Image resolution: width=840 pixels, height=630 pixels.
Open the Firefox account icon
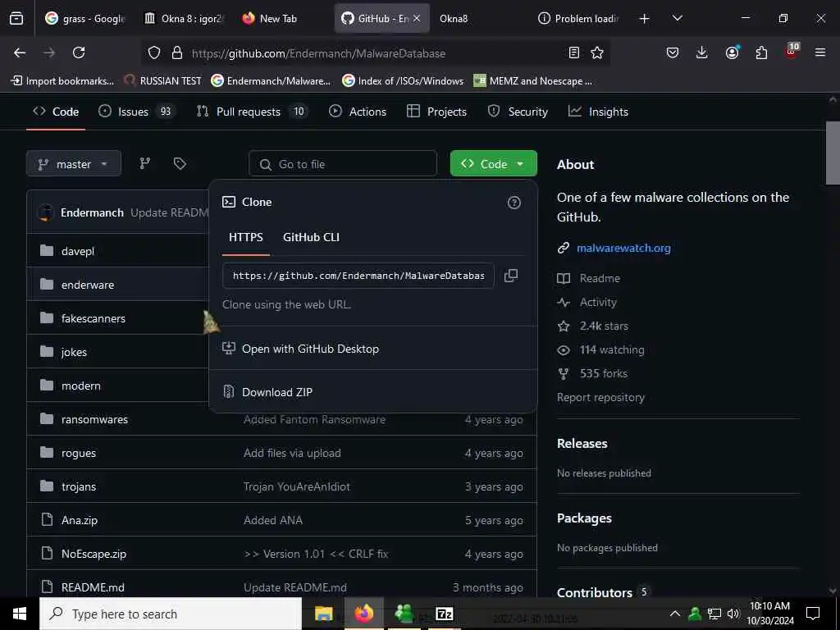(x=732, y=52)
